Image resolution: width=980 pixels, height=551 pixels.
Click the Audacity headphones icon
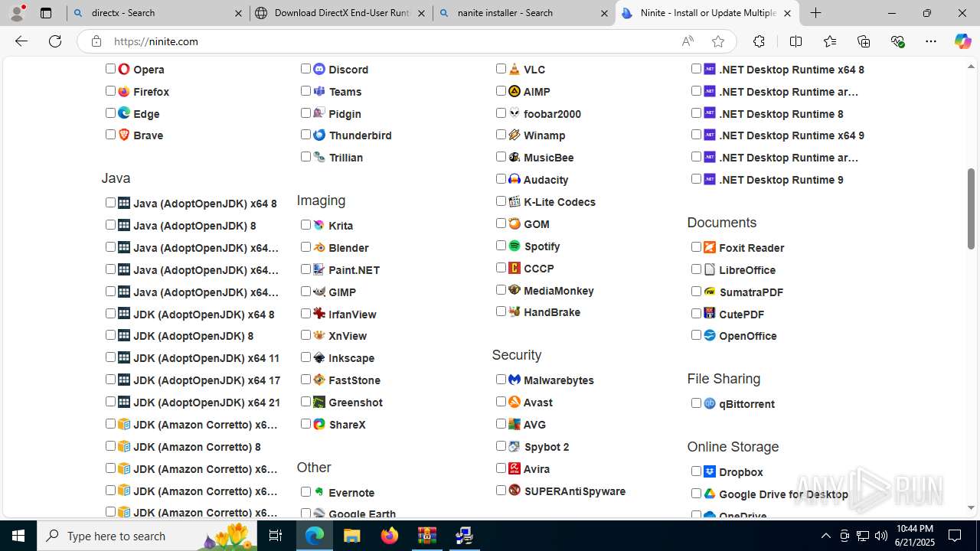pos(514,179)
